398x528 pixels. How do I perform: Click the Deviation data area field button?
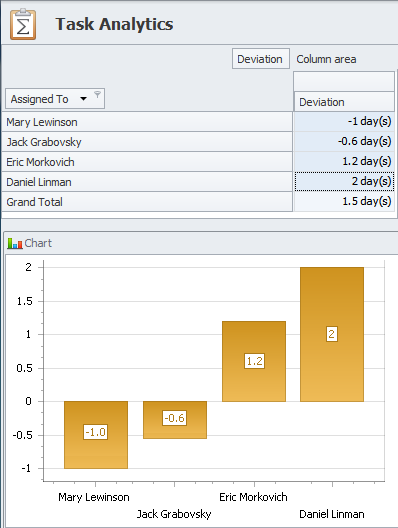[x=261, y=59]
